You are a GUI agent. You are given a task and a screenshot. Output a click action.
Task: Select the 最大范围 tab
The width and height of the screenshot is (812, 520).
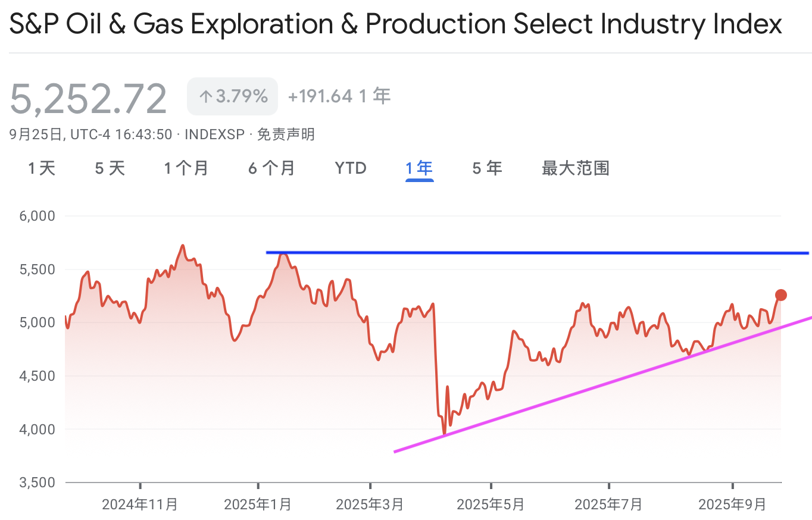point(576,168)
